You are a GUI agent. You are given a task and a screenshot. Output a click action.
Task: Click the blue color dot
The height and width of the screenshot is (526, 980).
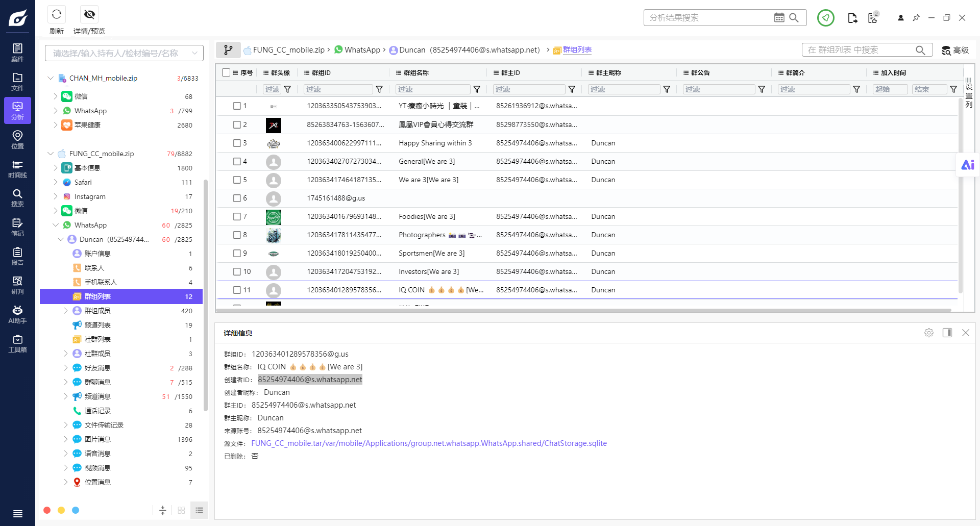76,510
